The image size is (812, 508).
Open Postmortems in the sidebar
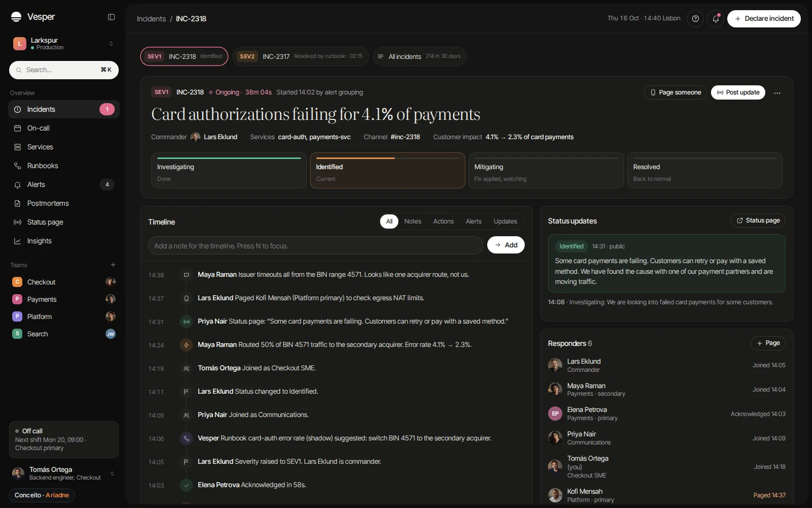(64, 203)
